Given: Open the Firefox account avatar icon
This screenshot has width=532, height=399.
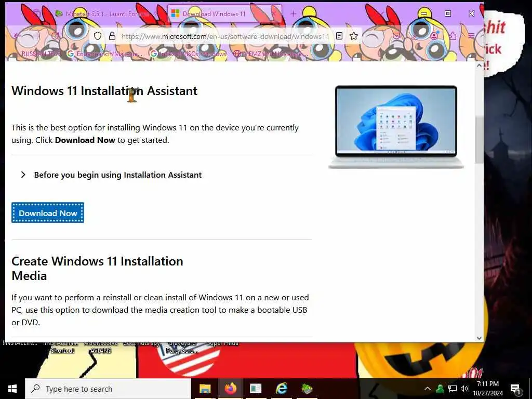Looking at the screenshot, I should pyautogui.click(x=434, y=36).
